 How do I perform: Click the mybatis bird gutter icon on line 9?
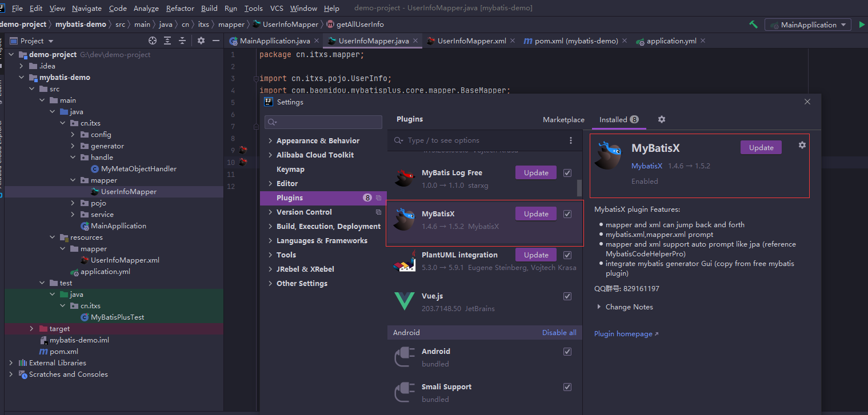(243, 150)
